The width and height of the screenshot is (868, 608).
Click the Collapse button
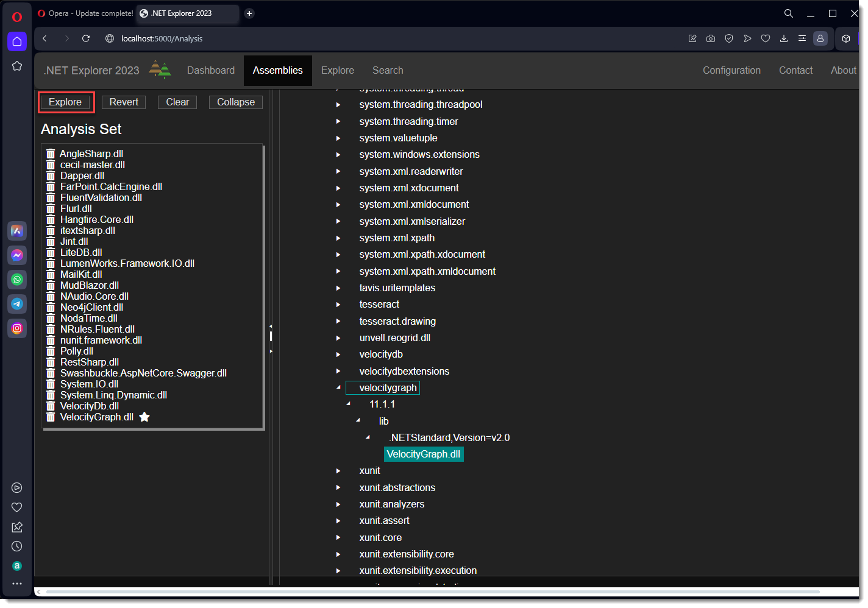pos(236,102)
